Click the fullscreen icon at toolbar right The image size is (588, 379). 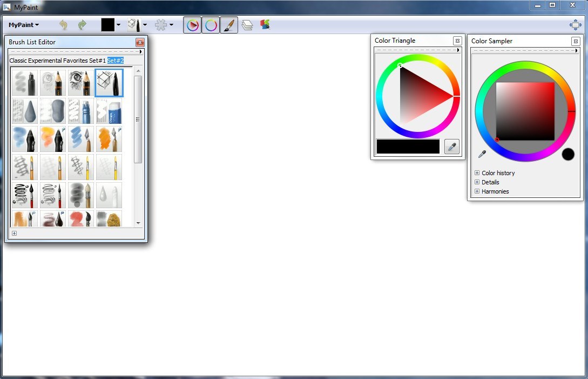pyautogui.click(x=575, y=25)
